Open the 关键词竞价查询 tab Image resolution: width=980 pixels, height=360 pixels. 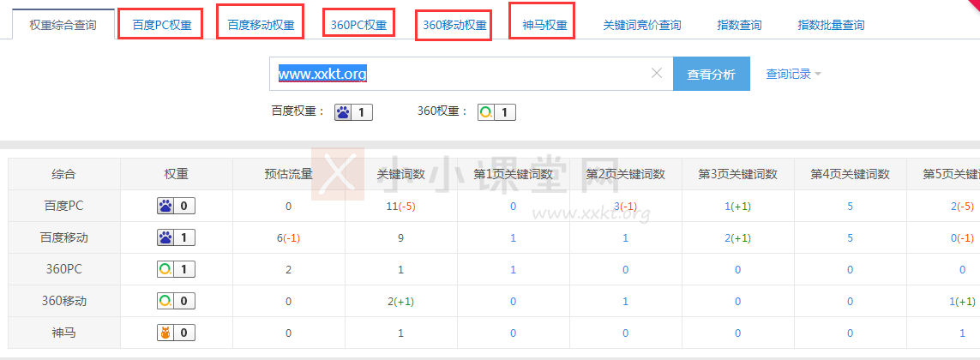(x=642, y=26)
